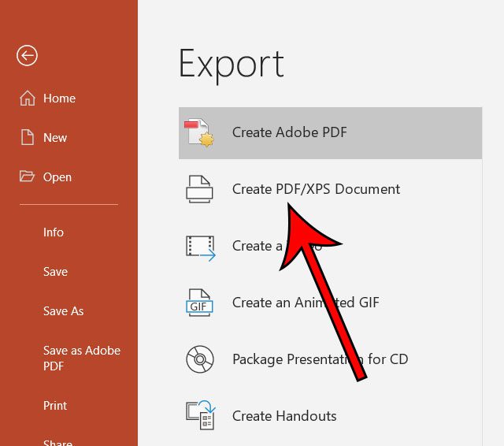This screenshot has width=504, height=446.
Task: Click the Create Handouts icon
Action: coord(201,414)
